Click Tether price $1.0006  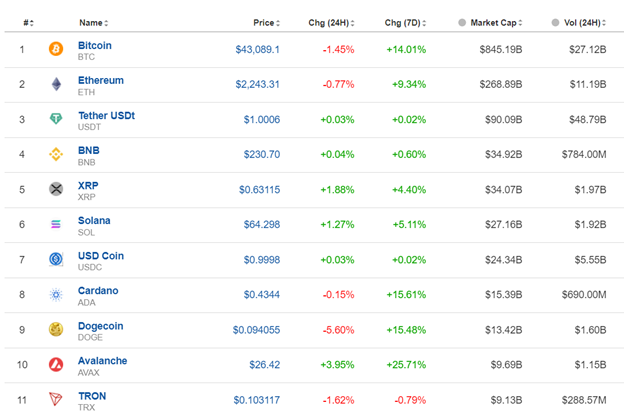[x=262, y=119]
